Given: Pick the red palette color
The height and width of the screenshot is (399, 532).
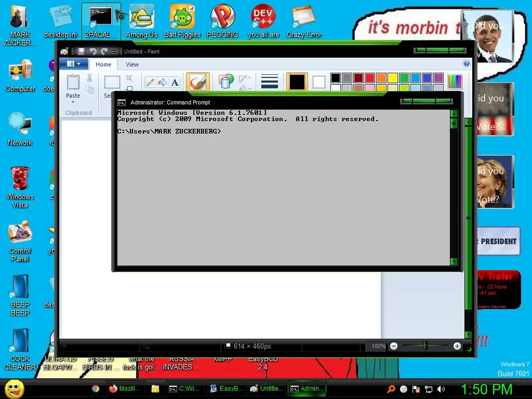Looking at the screenshot, I should [370, 78].
